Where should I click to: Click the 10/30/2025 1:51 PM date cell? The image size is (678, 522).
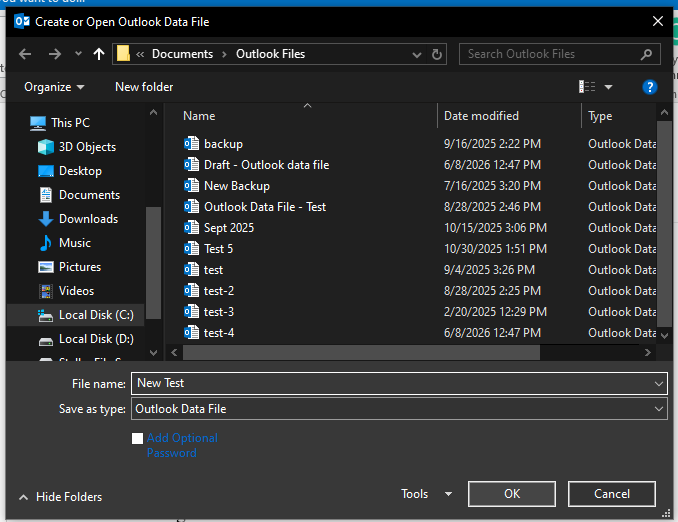(495, 249)
